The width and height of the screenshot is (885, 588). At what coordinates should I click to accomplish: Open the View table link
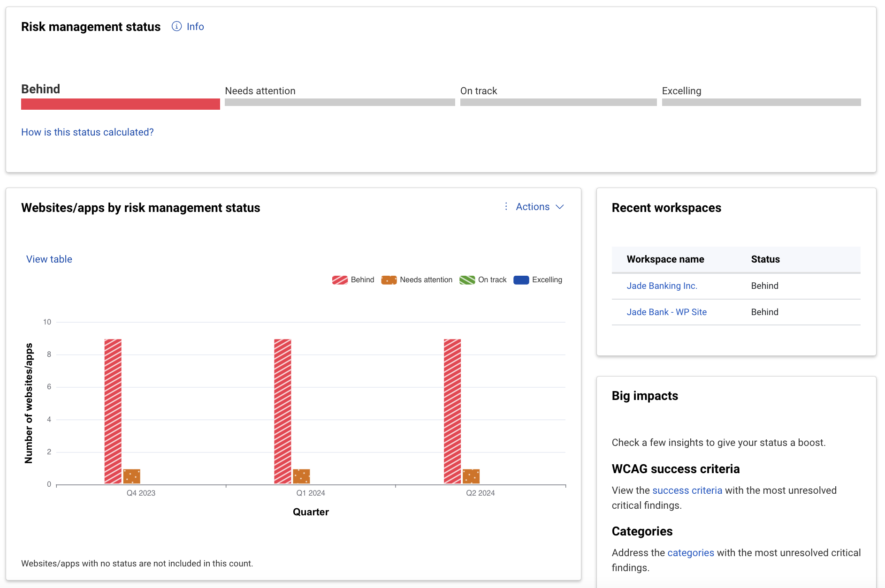(49, 259)
